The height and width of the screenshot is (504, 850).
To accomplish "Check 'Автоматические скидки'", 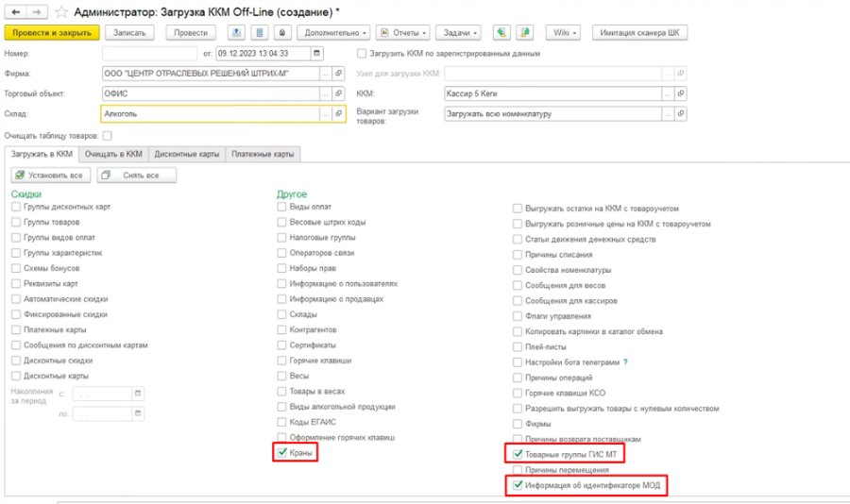I will click(16, 298).
